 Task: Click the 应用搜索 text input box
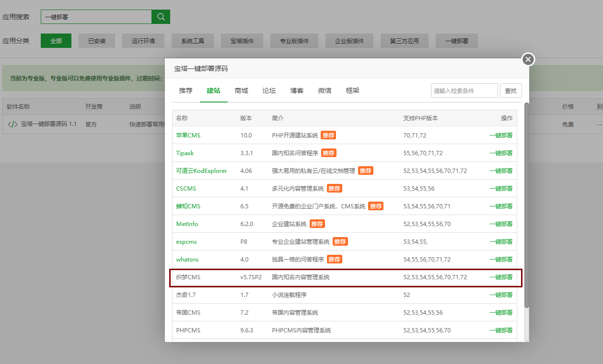pyautogui.click(x=96, y=17)
